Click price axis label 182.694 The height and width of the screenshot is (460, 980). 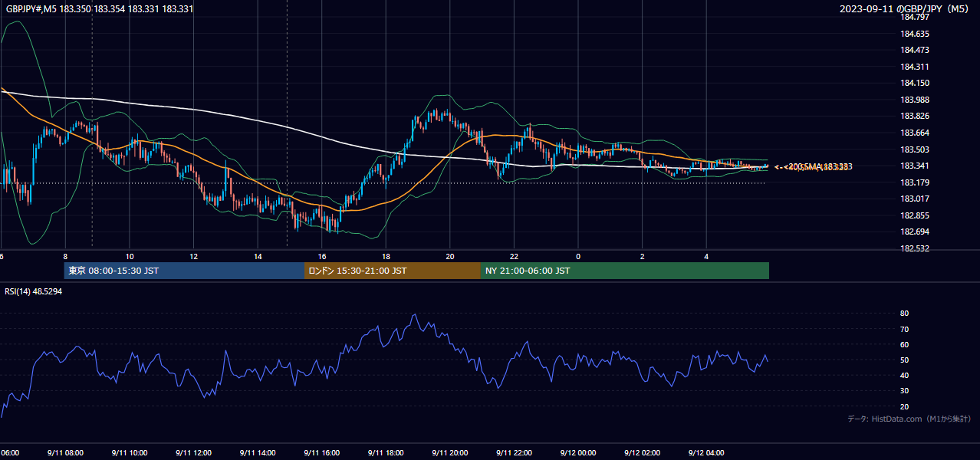[x=915, y=232]
